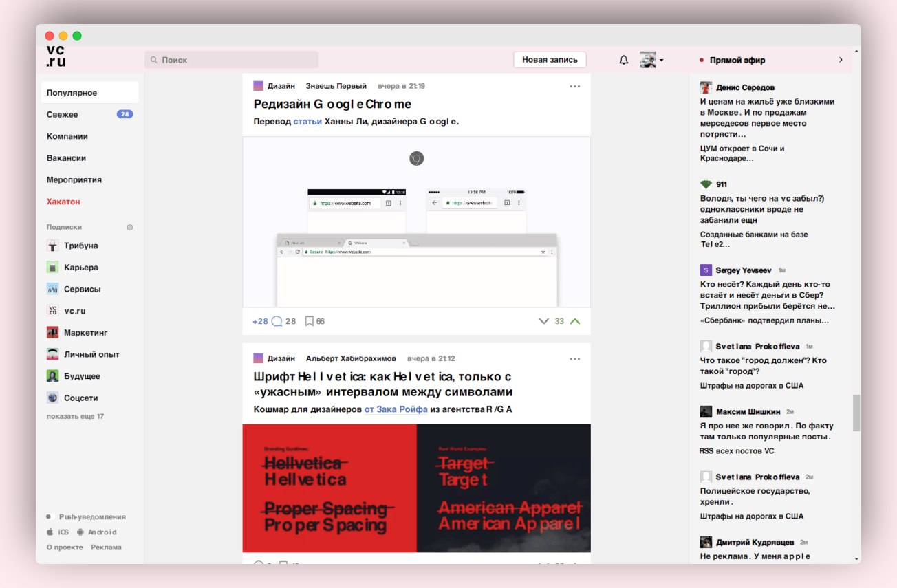
Task: Downvote the Google Chrome redesign post
Action: tap(544, 321)
